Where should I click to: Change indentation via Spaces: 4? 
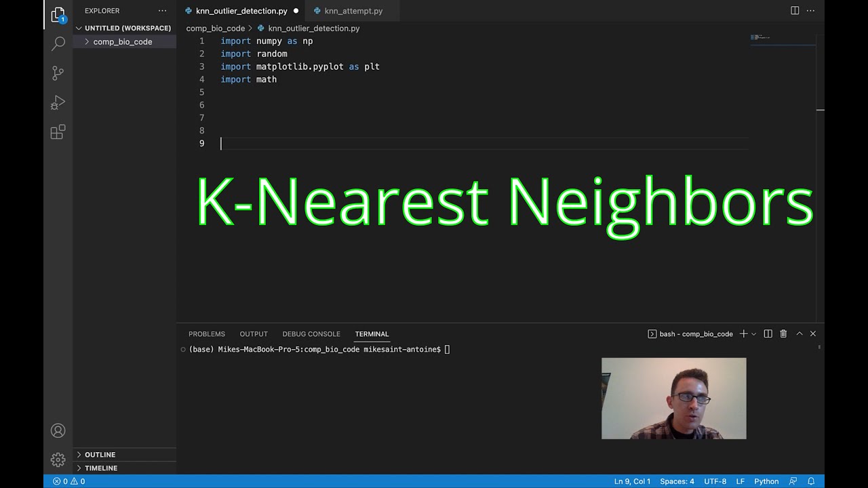(677, 481)
